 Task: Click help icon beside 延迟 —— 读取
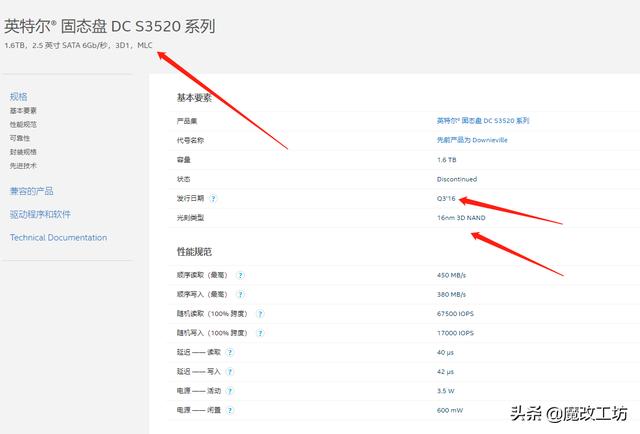(230, 352)
